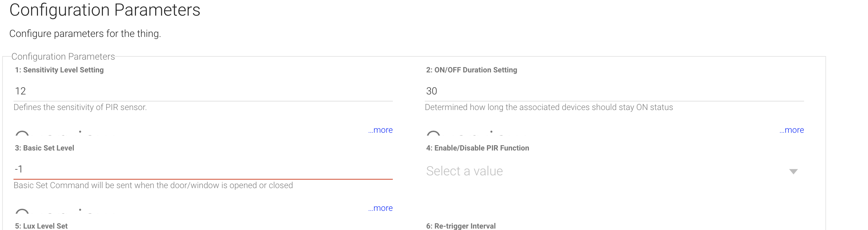Image resolution: width=868 pixels, height=230 pixels.
Task: Click the 'Determined how long the associated devices' description
Action: point(549,107)
